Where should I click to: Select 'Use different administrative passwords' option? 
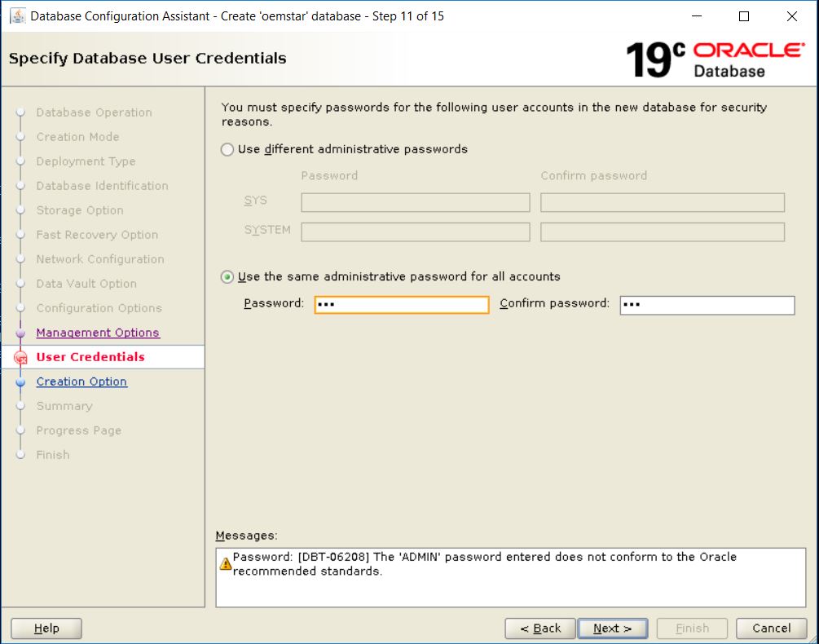pos(227,150)
